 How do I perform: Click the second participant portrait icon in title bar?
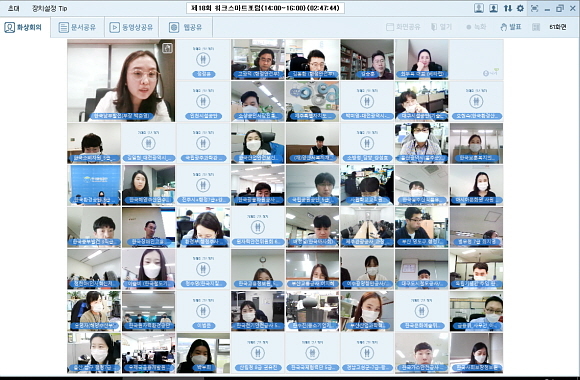[493, 8]
